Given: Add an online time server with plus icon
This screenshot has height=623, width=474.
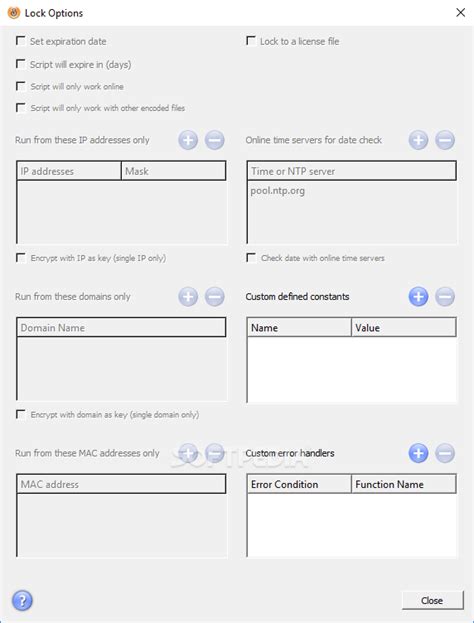Looking at the screenshot, I should (x=418, y=140).
